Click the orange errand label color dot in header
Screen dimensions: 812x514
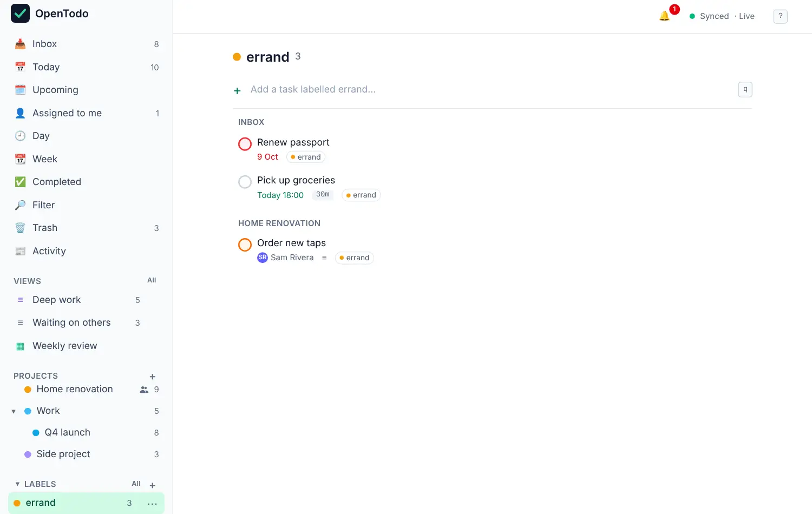pos(237,57)
